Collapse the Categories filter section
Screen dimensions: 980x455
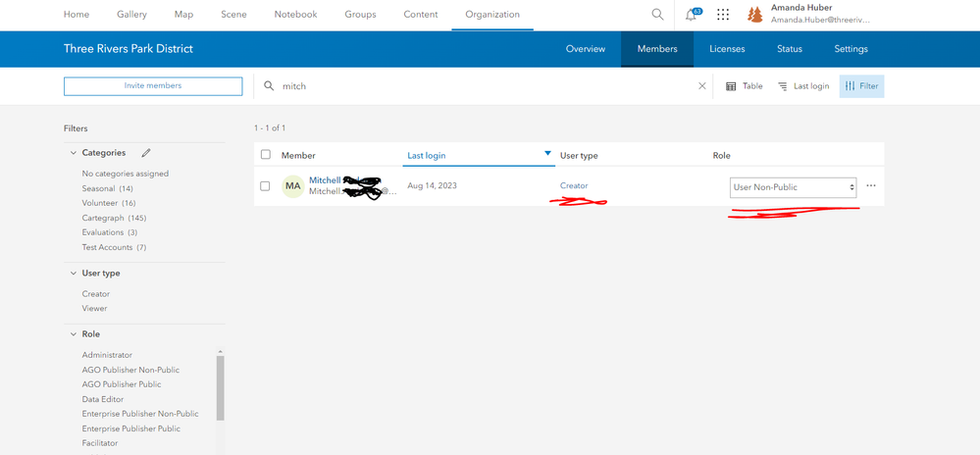[74, 153]
